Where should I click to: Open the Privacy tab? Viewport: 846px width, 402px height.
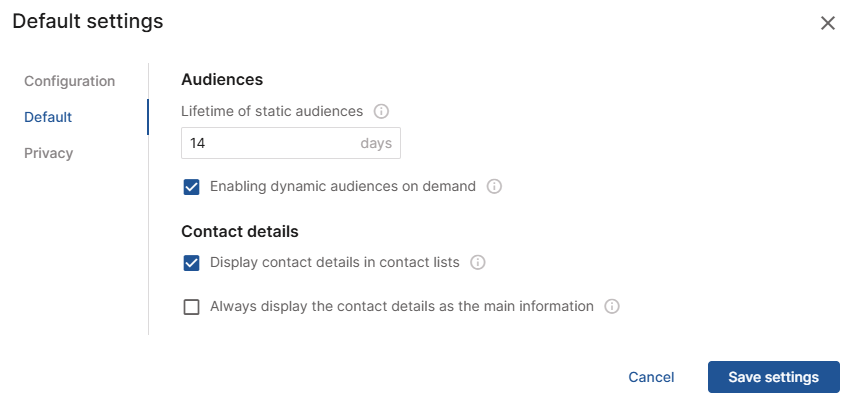coord(49,153)
